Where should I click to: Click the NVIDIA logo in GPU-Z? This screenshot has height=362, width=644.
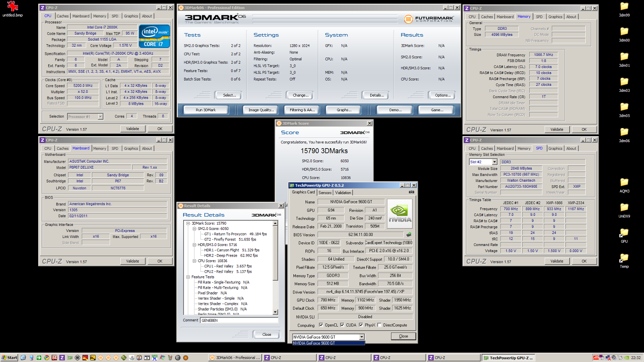(x=400, y=214)
